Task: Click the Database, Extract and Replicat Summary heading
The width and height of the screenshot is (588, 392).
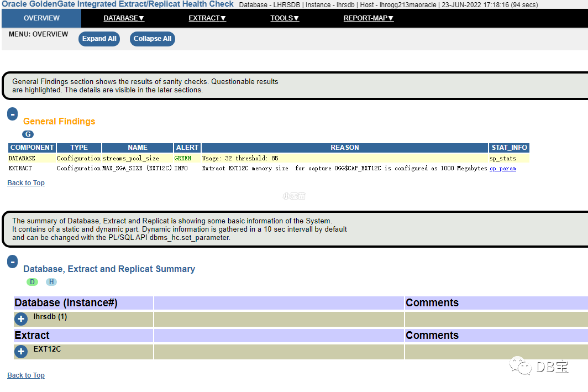Action: click(109, 269)
